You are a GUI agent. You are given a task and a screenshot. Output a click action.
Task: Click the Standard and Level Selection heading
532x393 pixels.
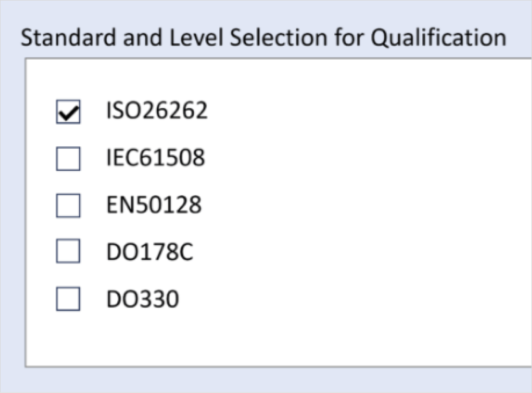pyautogui.click(x=263, y=38)
